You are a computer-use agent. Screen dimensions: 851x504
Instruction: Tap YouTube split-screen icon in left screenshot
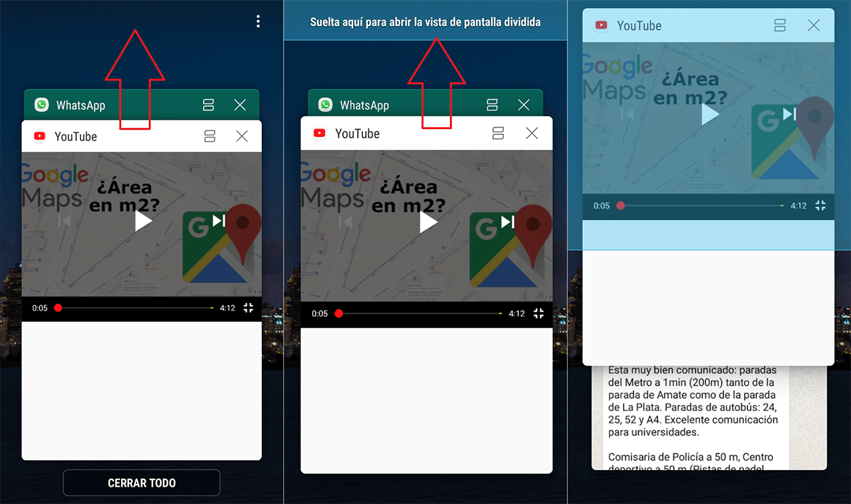pyautogui.click(x=209, y=136)
